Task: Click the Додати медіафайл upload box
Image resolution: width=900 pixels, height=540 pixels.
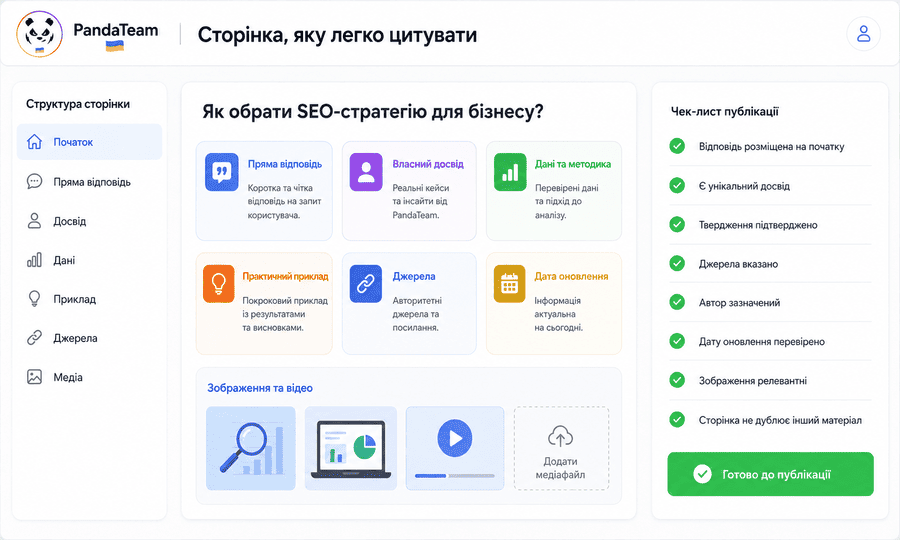Action: [x=561, y=448]
